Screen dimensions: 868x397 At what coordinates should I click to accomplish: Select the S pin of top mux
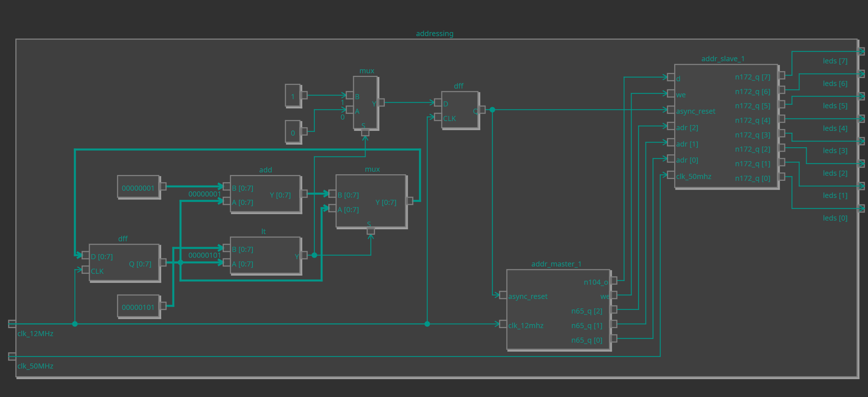tap(365, 133)
